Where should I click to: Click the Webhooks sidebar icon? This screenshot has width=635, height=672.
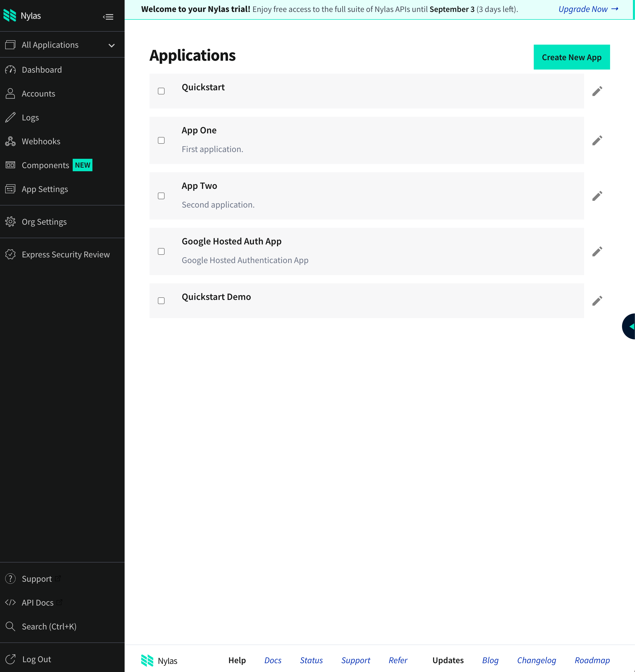[x=10, y=141]
